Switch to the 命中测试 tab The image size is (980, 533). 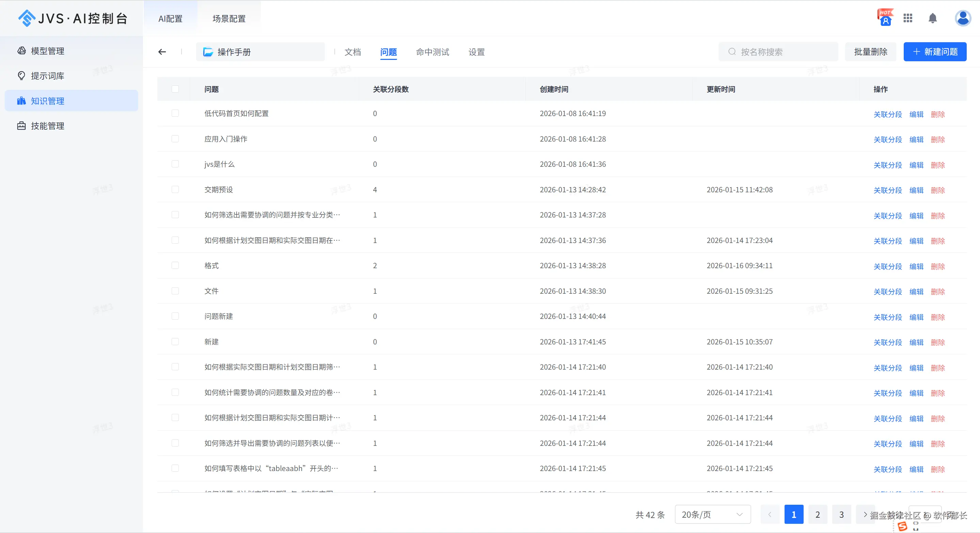432,52
